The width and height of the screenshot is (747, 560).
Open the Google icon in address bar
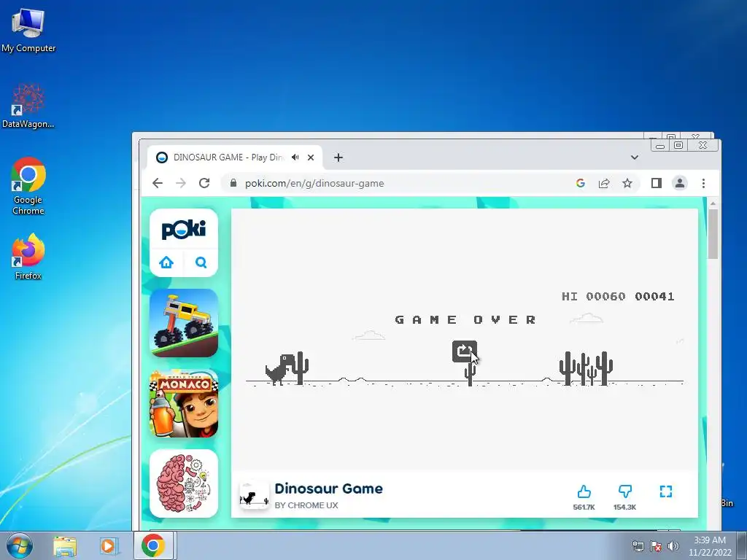point(580,183)
